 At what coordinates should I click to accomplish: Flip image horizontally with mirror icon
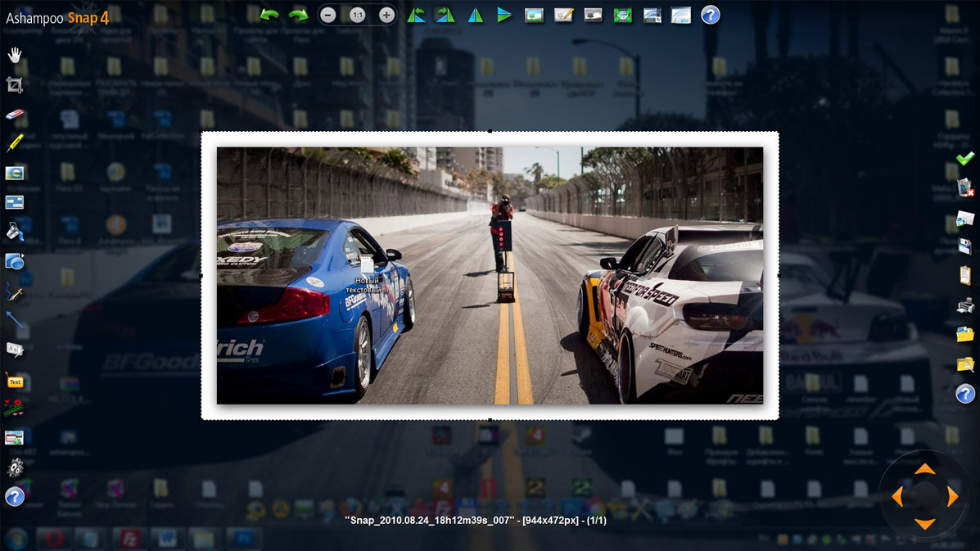click(x=476, y=15)
